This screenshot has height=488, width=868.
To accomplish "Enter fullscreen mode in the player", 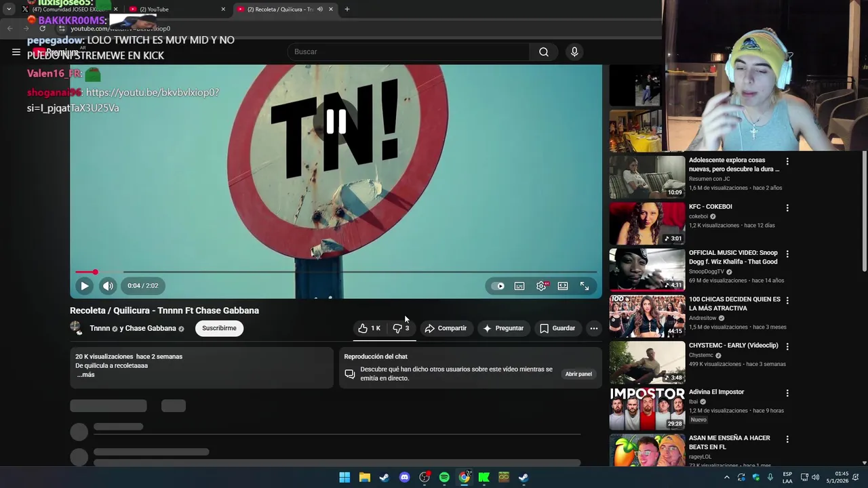I will (x=585, y=286).
